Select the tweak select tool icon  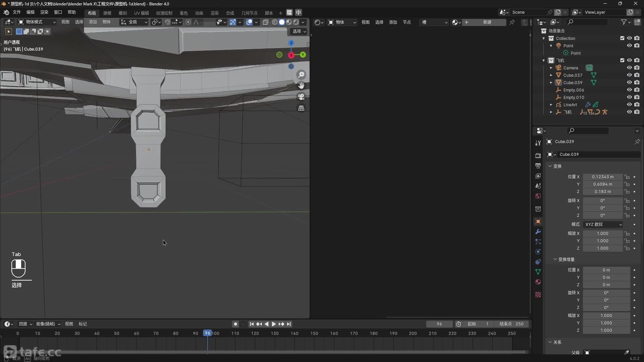tap(9, 32)
